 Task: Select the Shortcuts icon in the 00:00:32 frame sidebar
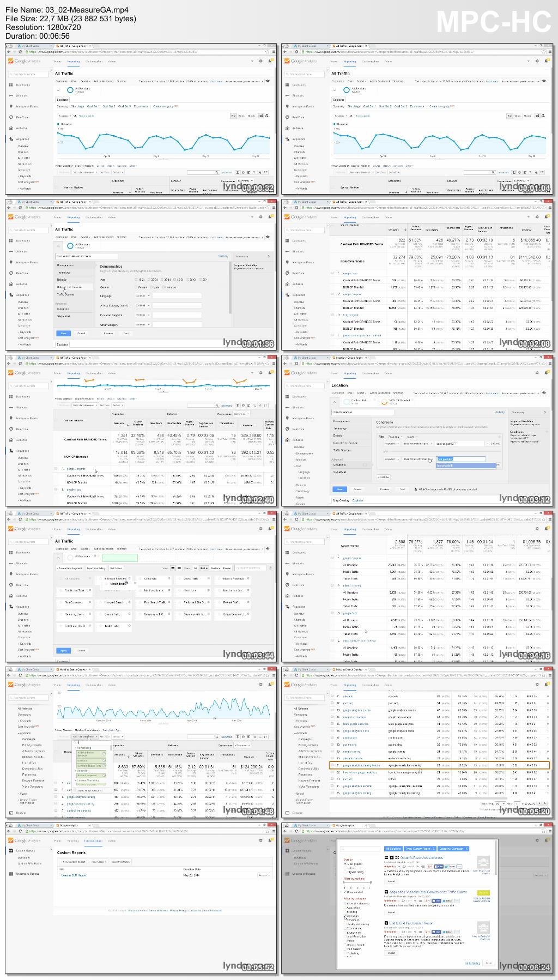tap(10, 96)
